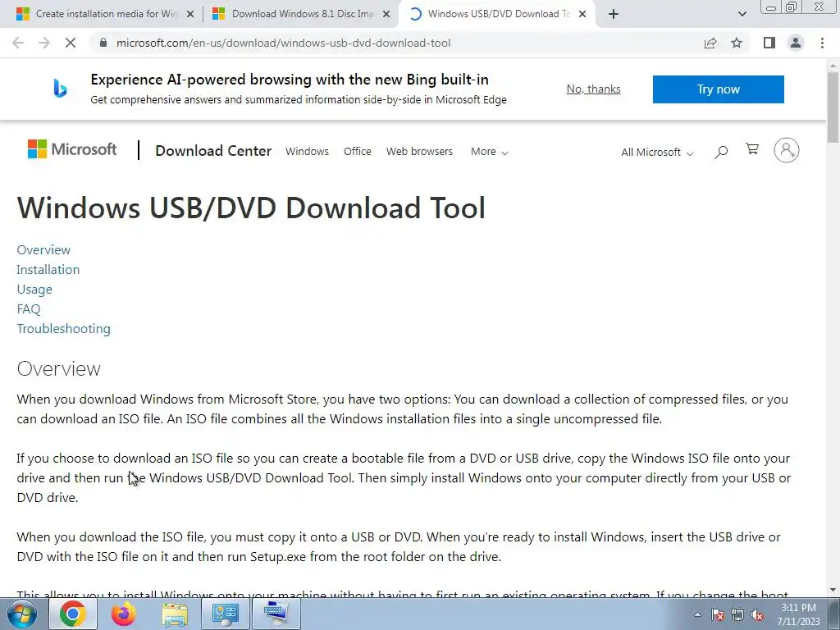Click the browser back arrow
The width and height of the screenshot is (840, 630).
(x=18, y=43)
